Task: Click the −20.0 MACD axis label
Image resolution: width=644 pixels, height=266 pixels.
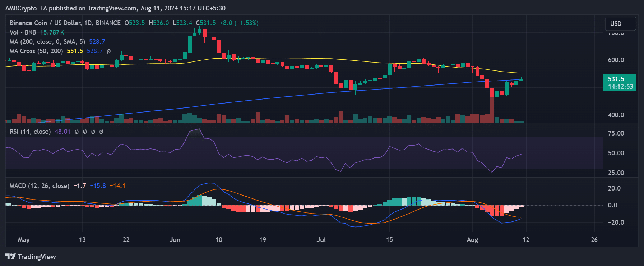Action: coord(616,223)
